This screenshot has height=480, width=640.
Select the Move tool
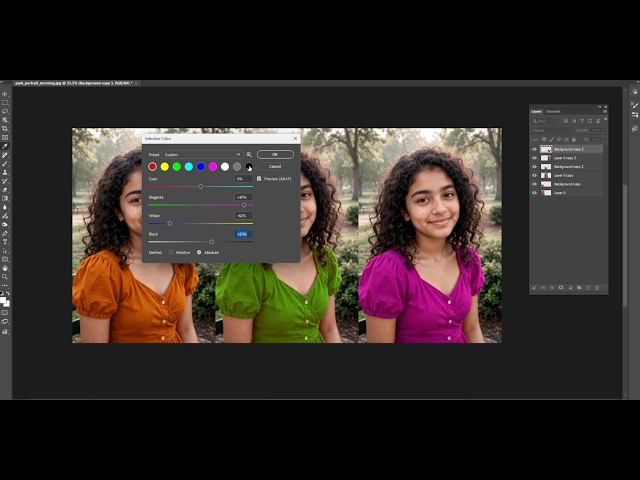pyautogui.click(x=5, y=94)
